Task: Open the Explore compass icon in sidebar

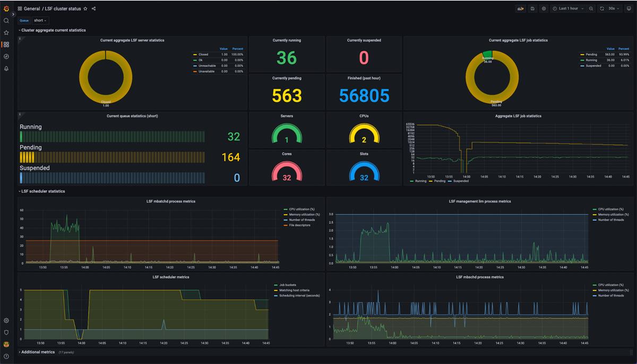Action: pos(6,56)
